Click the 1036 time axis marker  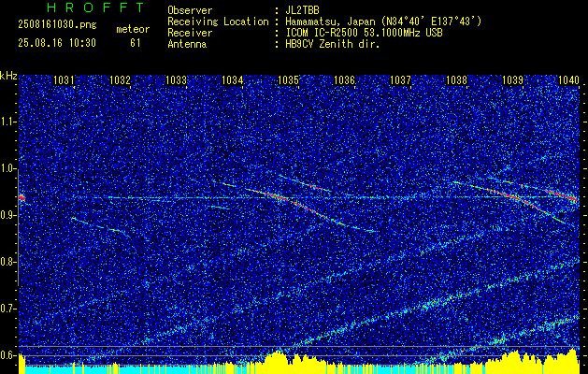tap(344, 79)
